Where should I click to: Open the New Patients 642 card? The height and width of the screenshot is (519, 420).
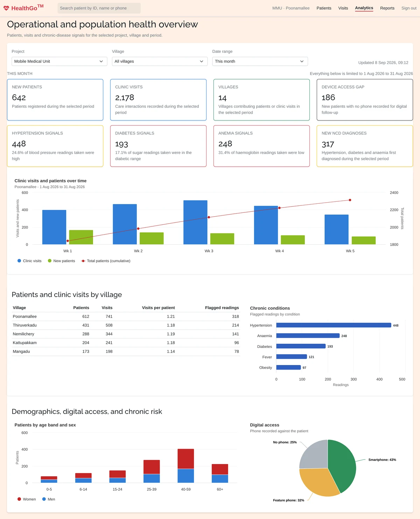55,100
